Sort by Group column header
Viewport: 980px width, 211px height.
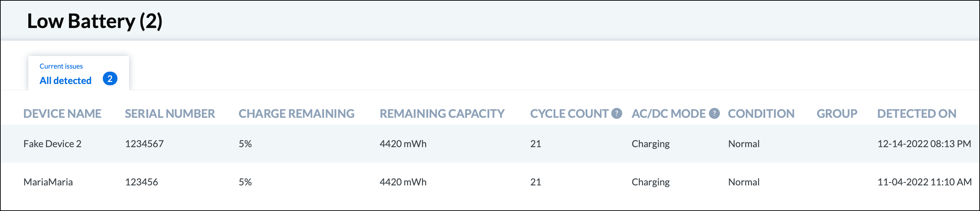click(837, 113)
